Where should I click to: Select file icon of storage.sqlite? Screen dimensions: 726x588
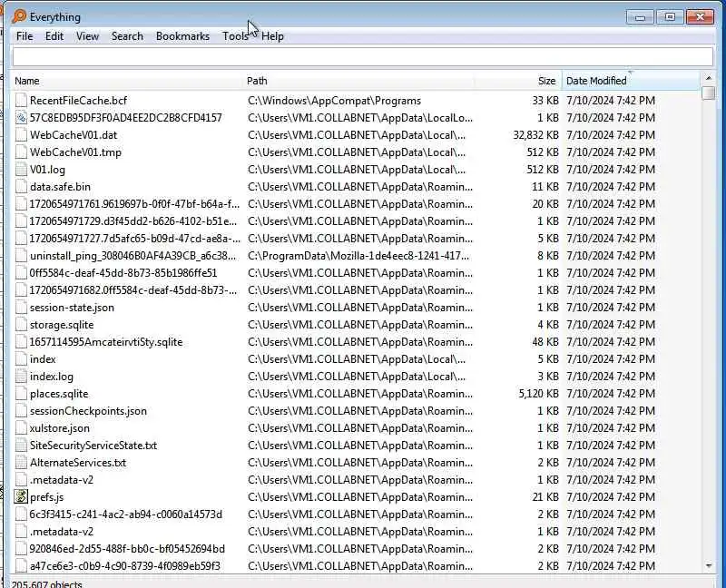click(x=21, y=325)
